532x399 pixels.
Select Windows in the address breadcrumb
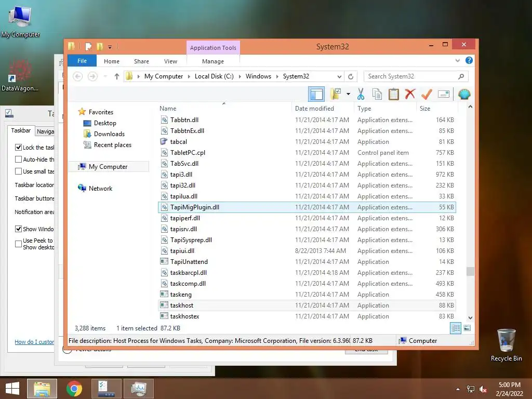pos(258,76)
